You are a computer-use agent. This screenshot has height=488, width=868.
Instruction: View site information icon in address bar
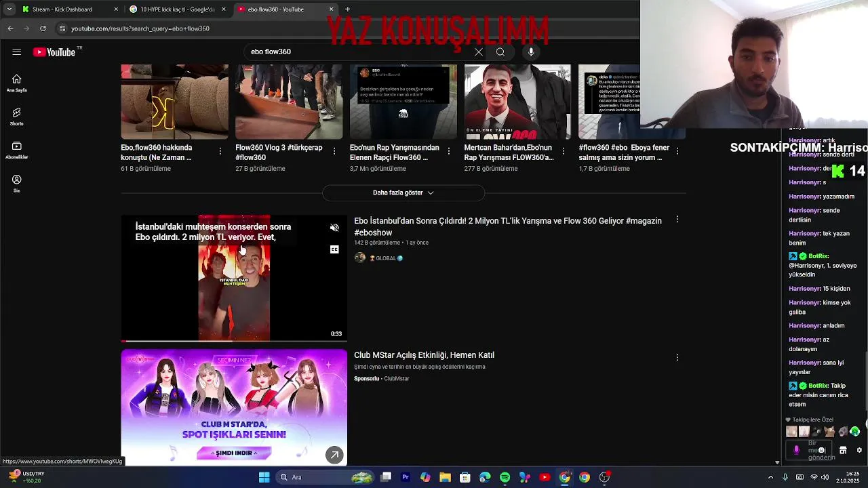click(62, 28)
